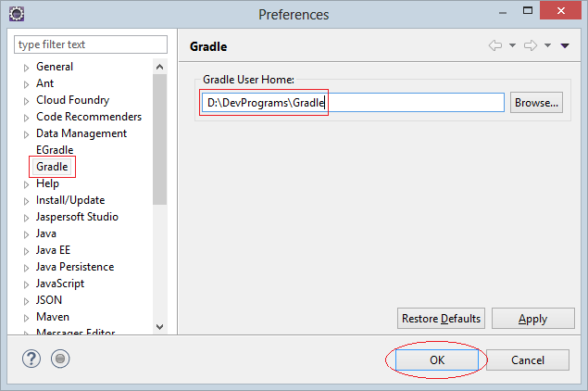Screen dimensions: 588x391
Task: Expand the Data Management tree node
Action: click(x=26, y=134)
